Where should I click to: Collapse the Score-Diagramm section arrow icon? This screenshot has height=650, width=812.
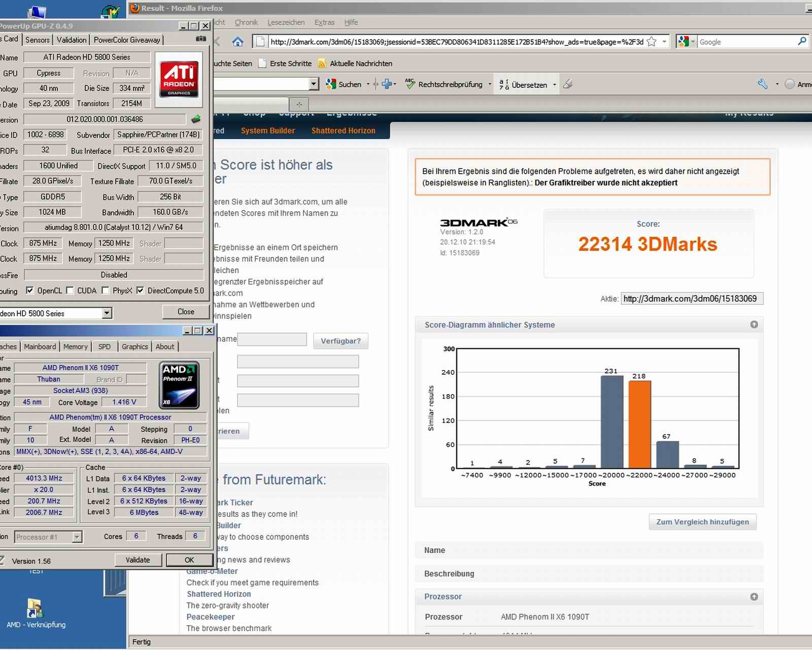click(754, 324)
